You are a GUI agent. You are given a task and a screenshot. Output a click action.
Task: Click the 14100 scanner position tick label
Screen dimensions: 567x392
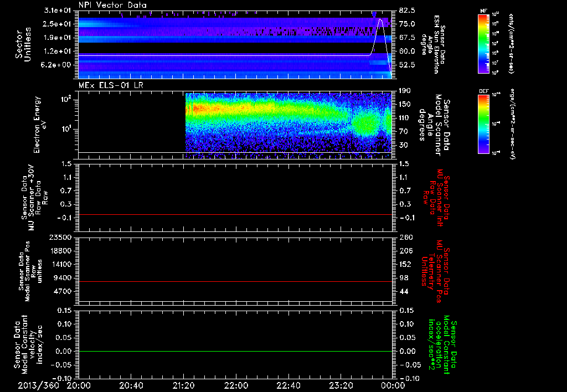pyautogui.click(x=61, y=264)
